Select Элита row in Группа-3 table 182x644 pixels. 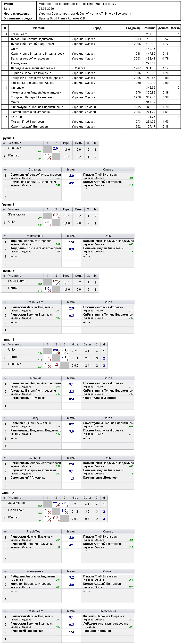tap(50, 290)
